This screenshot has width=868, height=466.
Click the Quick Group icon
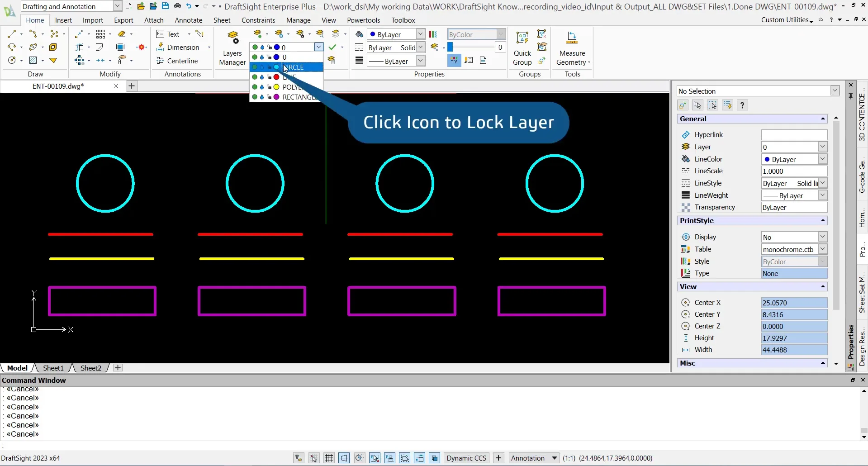[522, 48]
